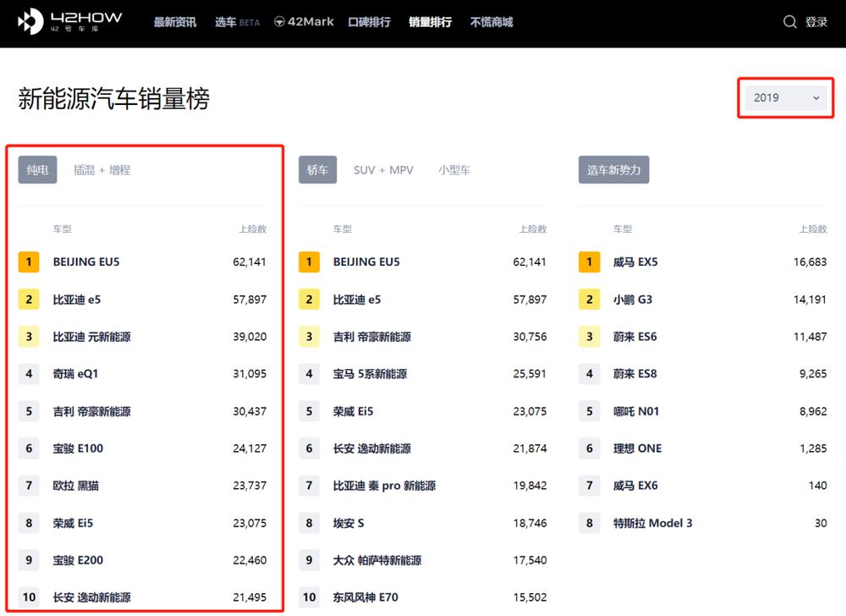Click 埃安 S entry

[349, 523]
